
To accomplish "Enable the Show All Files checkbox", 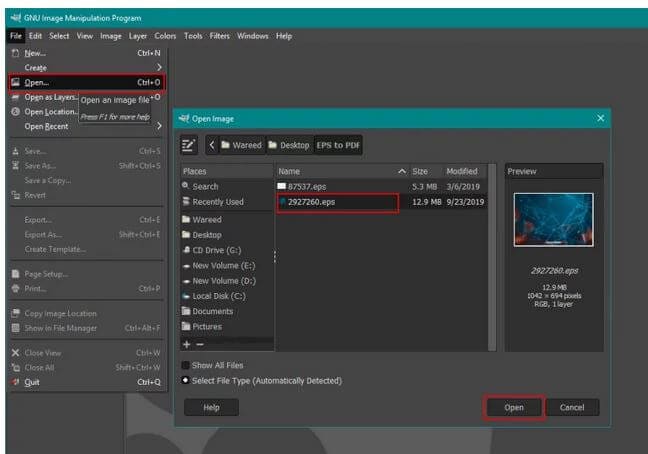I will click(186, 365).
